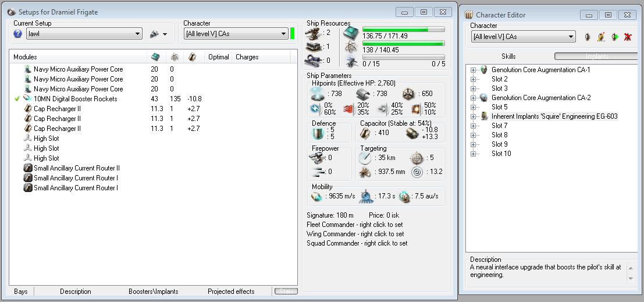Open the Boosters\Implants tab

click(154, 292)
